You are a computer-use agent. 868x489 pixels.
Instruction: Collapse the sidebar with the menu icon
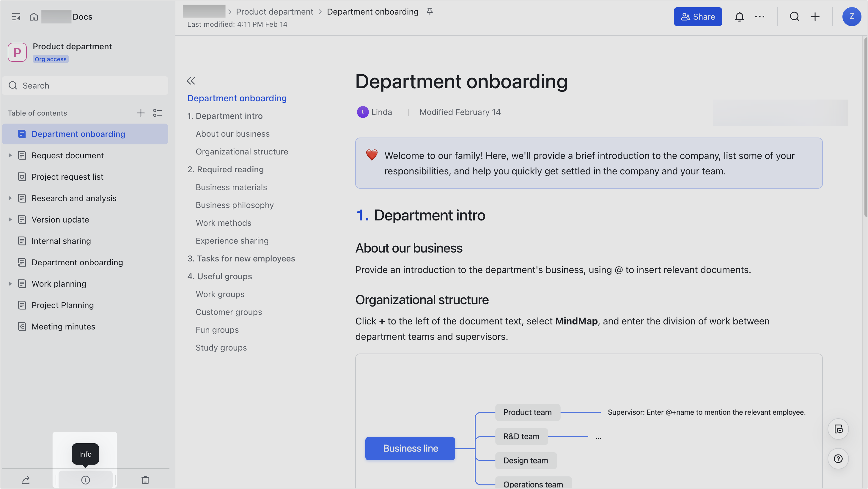16,17
